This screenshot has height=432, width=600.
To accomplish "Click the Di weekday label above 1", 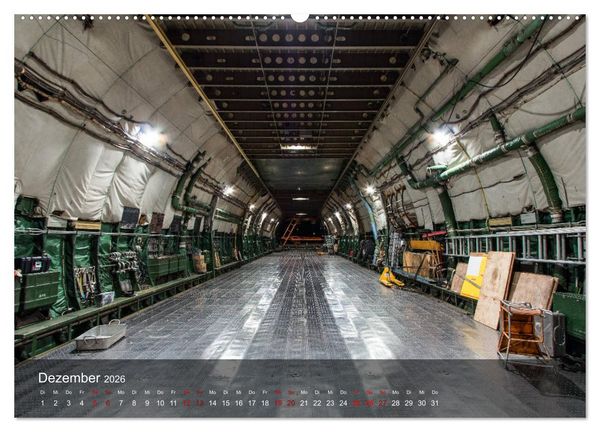I will [x=42, y=392].
